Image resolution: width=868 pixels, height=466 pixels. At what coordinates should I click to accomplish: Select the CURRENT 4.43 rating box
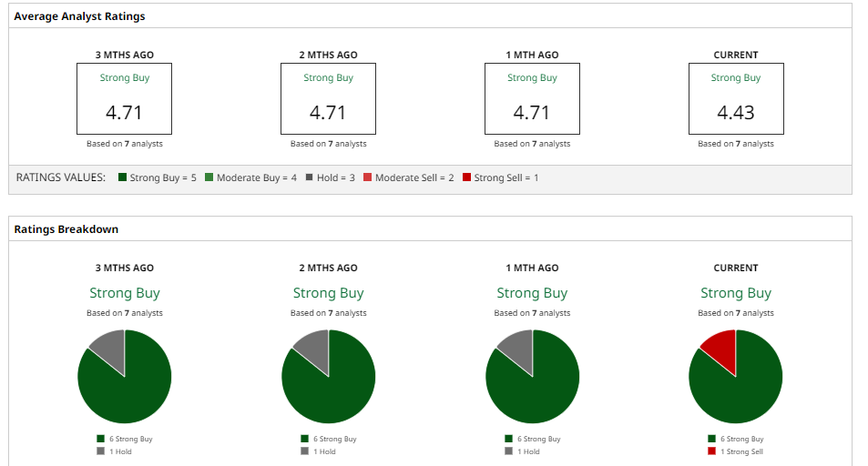(x=736, y=99)
